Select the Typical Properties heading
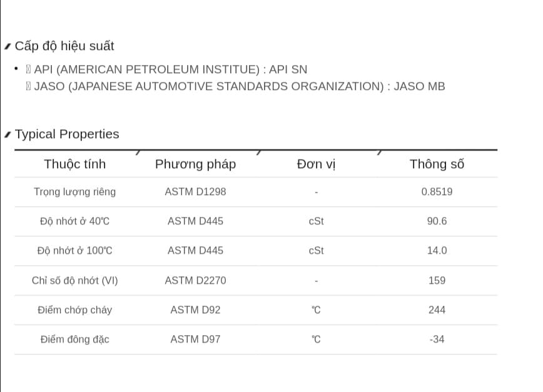Screen dimensions: 543x392 67,134
